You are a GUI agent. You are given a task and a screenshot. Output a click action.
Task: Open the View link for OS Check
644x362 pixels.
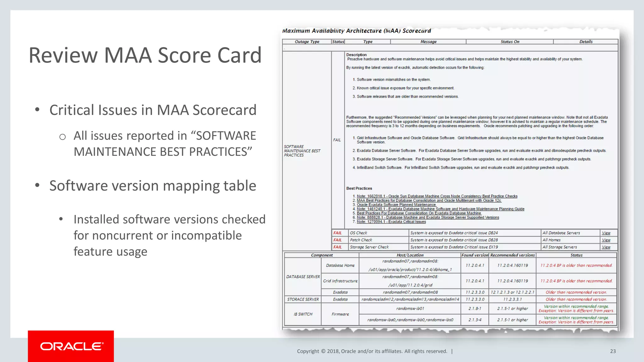pyautogui.click(x=606, y=233)
